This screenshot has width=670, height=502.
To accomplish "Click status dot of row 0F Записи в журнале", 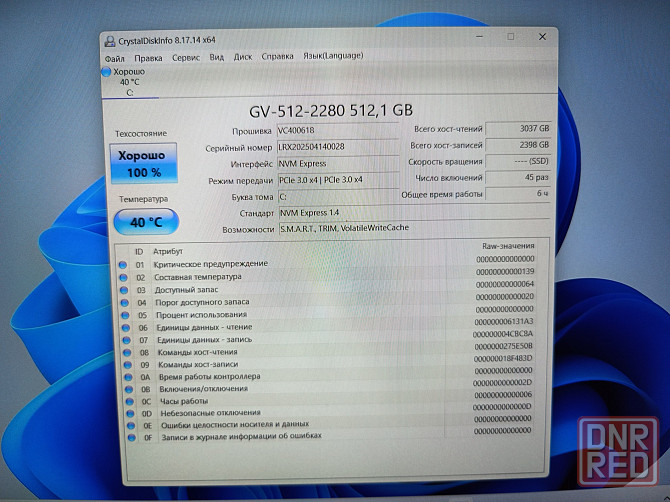I will click(x=132, y=437).
